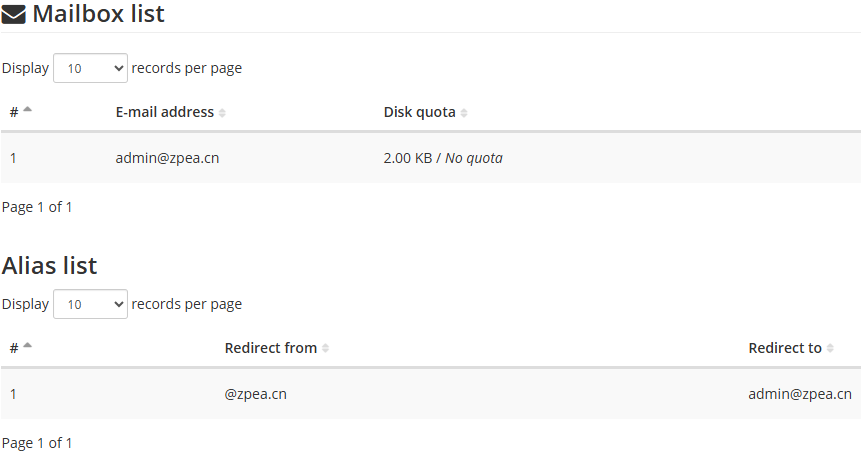This screenshot has width=861, height=454.
Task: Click sort arrows next to E-mail address
Action: [222, 113]
